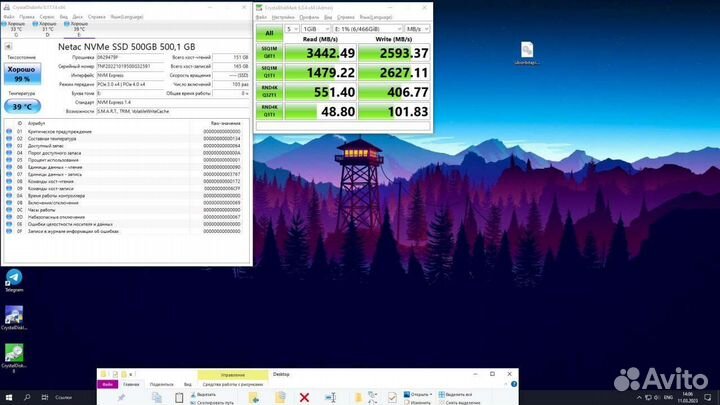Open the Вид menu in CrystalDiskMark

coord(328,17)
